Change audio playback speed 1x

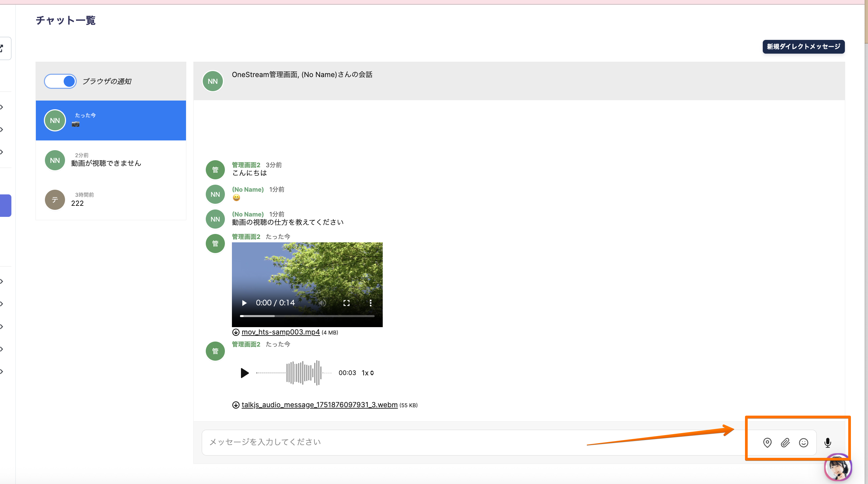[x=368, y=373]
